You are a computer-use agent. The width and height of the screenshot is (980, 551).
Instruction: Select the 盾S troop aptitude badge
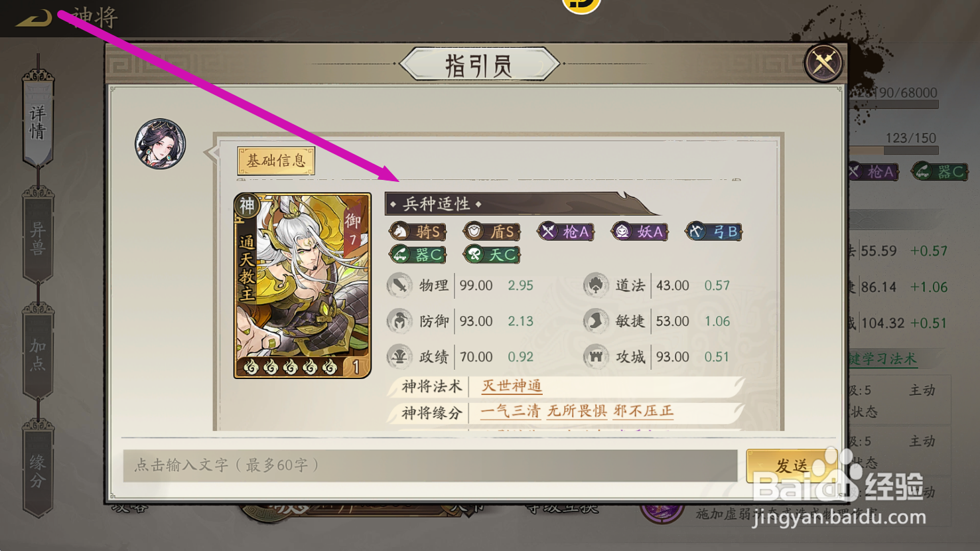coord(492,232)
